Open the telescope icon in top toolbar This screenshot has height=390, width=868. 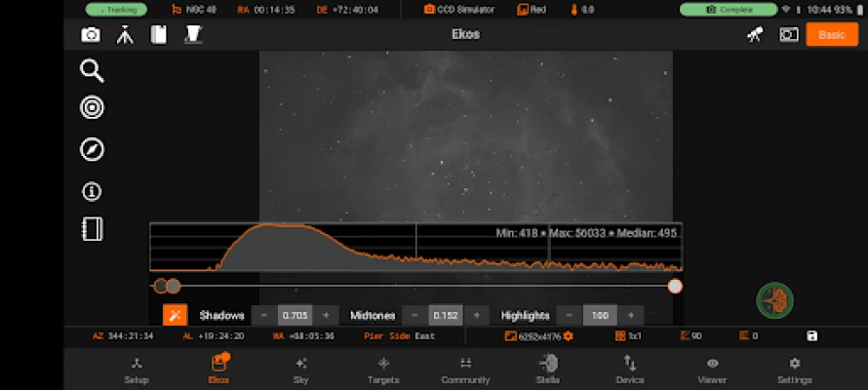(x=755, y=34)
